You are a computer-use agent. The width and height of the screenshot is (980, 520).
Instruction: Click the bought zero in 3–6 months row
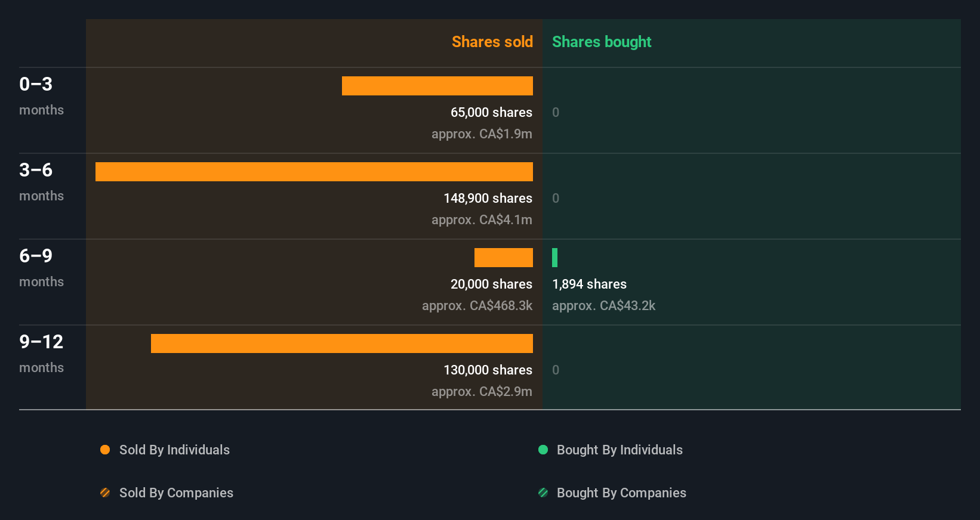pos(556,198)
